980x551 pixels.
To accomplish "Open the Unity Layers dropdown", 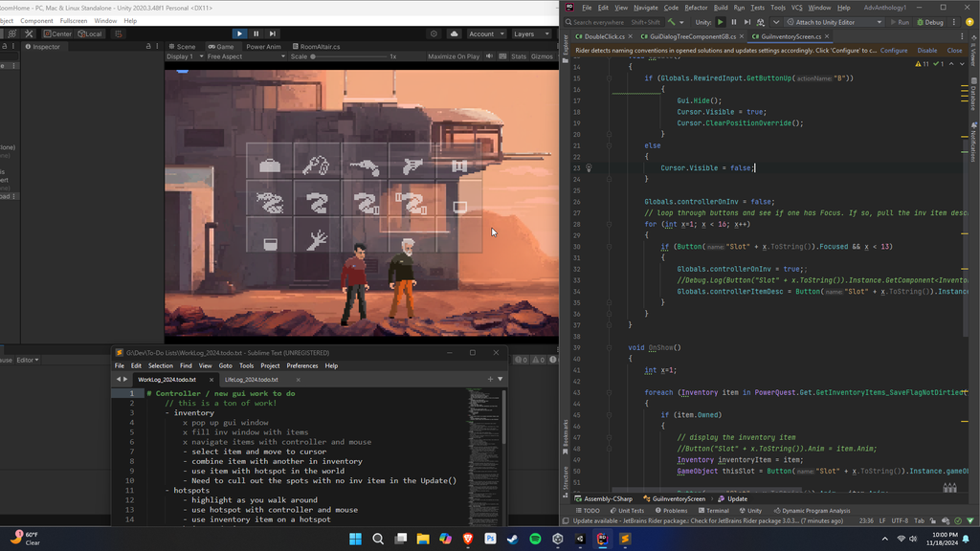I will [x=530, y=33].
